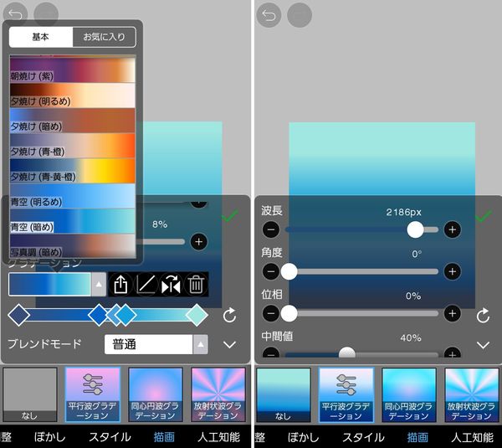The image size is (502, 448).
Task: Confirm with the right panel's green checkmark
Action: point(484,216)
